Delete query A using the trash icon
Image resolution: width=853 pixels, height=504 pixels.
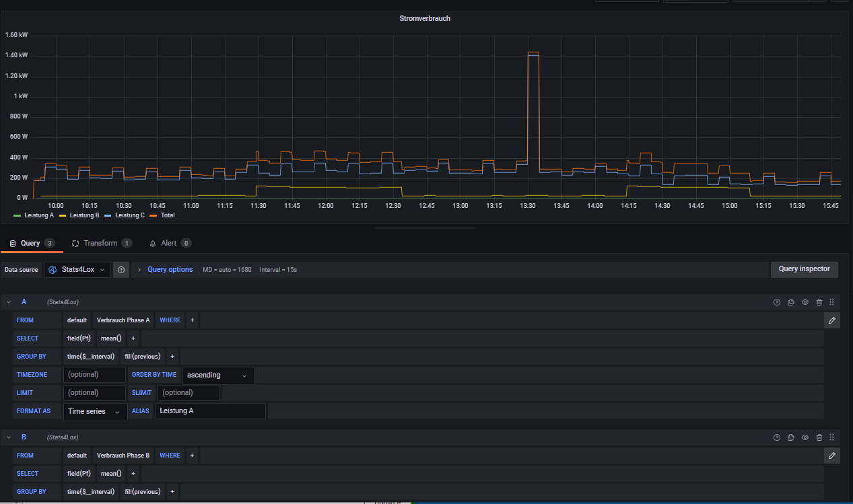coord(819,302)
